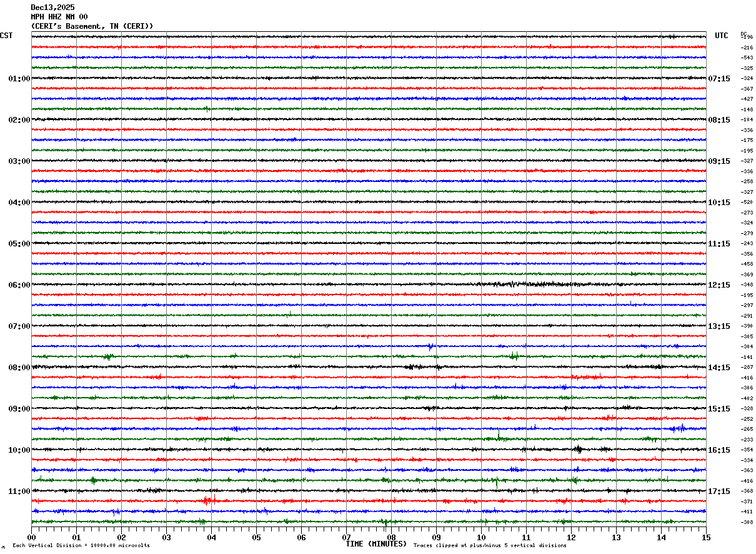Viewport: 756px width, 554px height.
Task: Click the DC offset value '-458'
Action: click(x=747, y=264)
